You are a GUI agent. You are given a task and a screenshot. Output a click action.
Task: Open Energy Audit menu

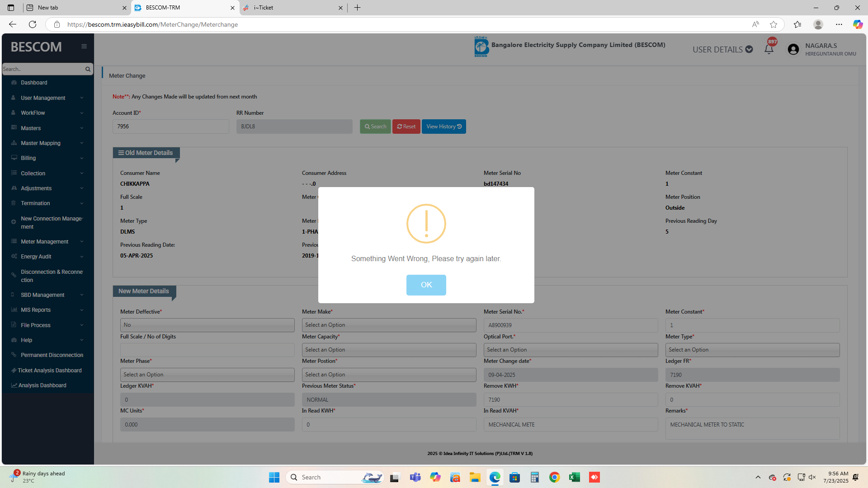point(48,257)
